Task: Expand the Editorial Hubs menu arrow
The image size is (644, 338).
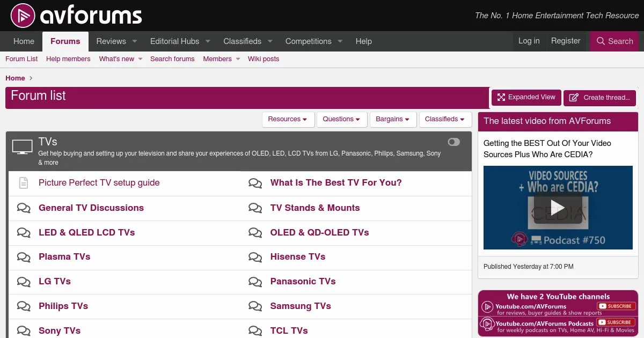Action: click(x=208, y=41)
